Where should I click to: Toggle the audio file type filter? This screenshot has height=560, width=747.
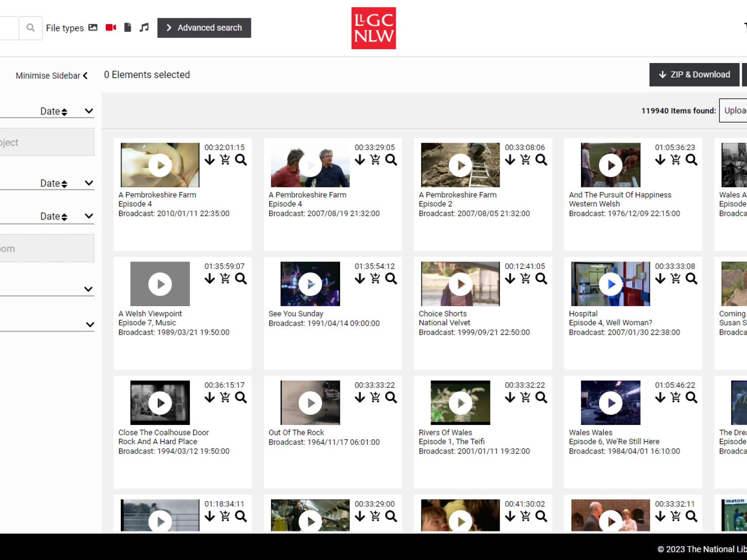[144, 27]
